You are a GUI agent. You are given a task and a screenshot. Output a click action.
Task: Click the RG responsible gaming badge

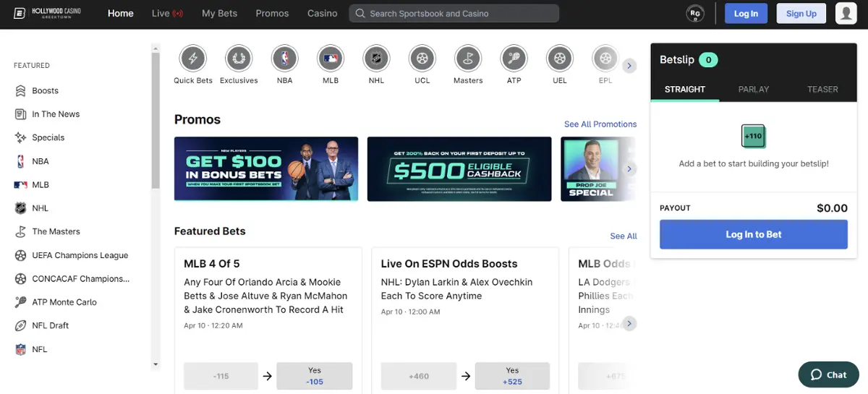(695, 14)
